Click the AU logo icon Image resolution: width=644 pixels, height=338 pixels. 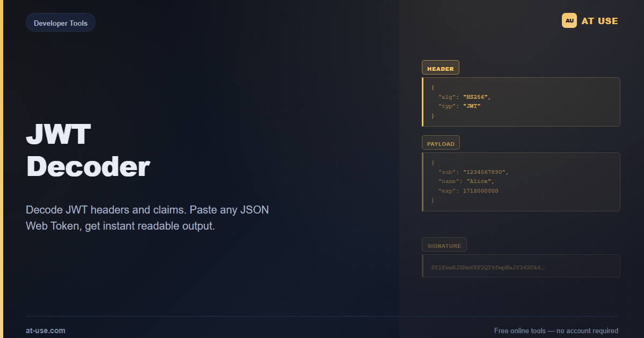pyautogui.click(x=569, y=20)
